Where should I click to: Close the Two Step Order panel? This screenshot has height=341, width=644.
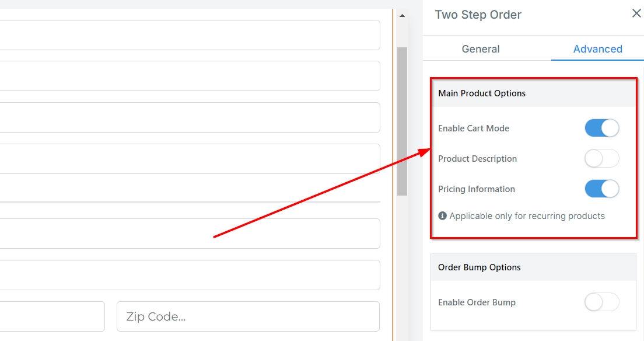click(636, 13)
